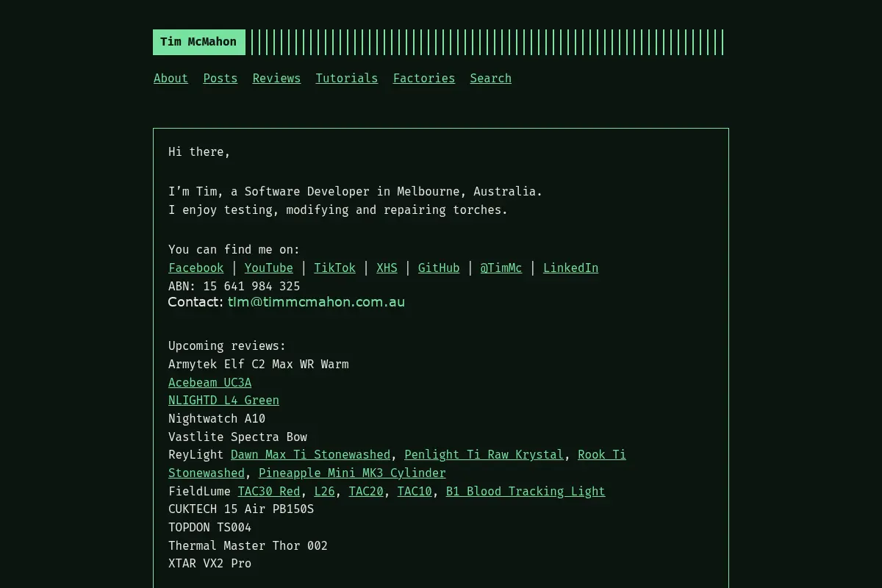The width and height of the screenshot is (882, 588).
Task: Open the LinkedIn profile link
Action: [x=571, y=268]
